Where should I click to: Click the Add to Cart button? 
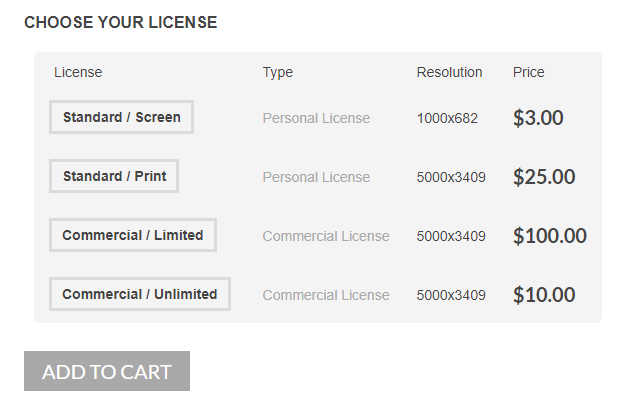tap(107, 371)
